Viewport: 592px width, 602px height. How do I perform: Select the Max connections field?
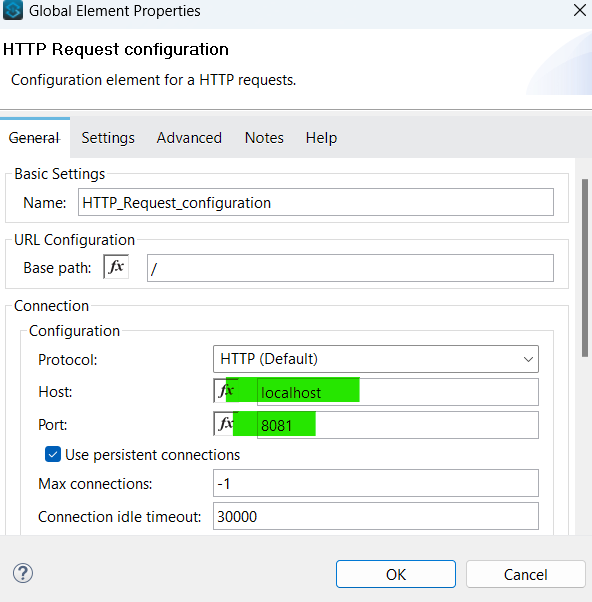[x=376, y=483]
